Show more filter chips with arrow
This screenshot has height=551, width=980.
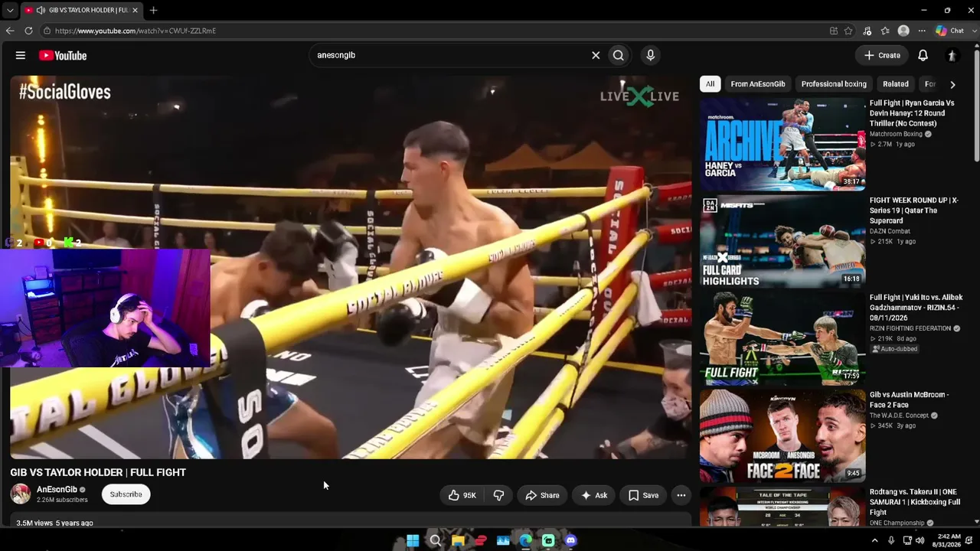(952, 84)
